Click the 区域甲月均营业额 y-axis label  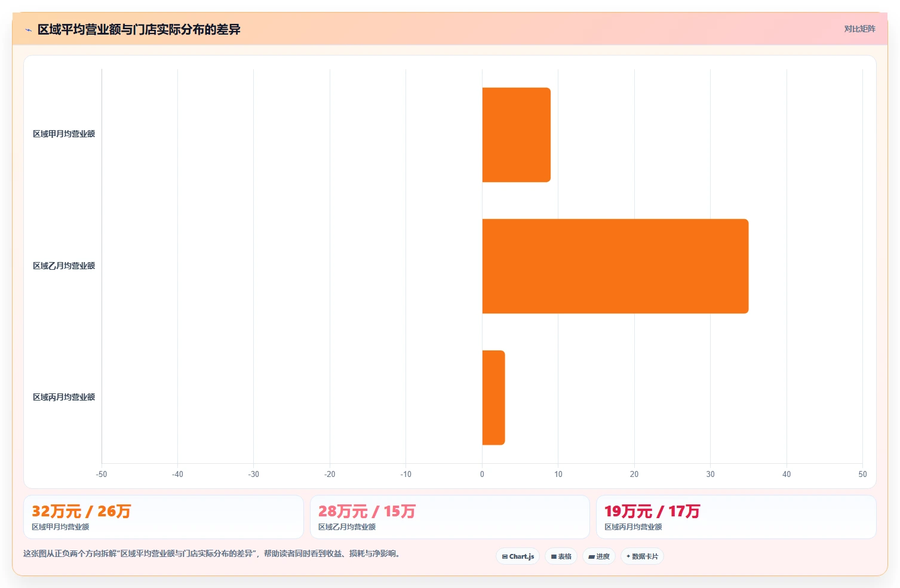click(x=64, y=134)
